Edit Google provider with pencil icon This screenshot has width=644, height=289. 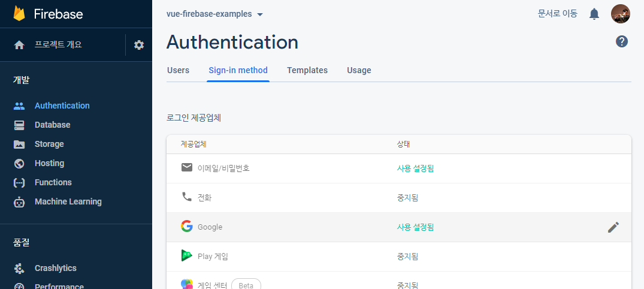(x=613, y=227)
